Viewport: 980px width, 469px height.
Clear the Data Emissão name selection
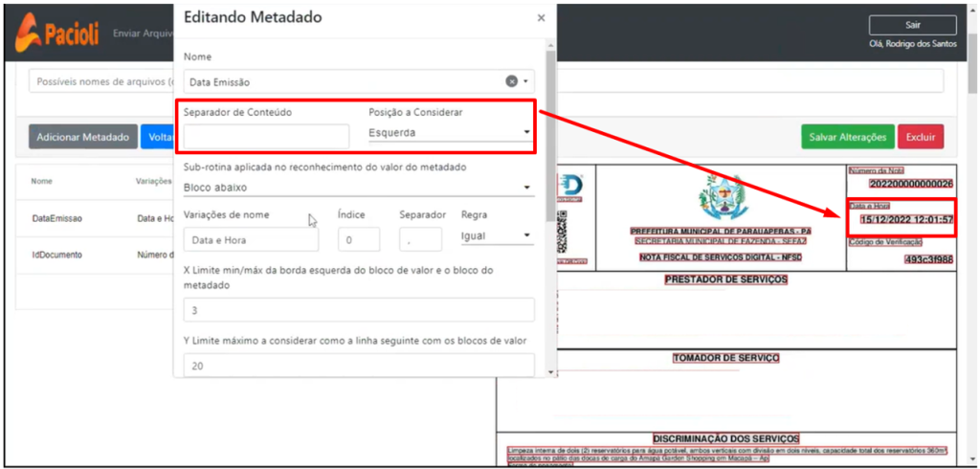(x=511, y=81)
